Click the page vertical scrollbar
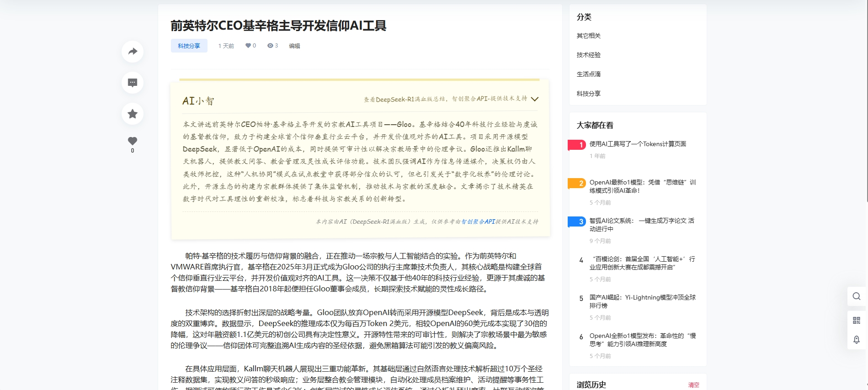This screenshot has width=868, height=390. (866, 100)
